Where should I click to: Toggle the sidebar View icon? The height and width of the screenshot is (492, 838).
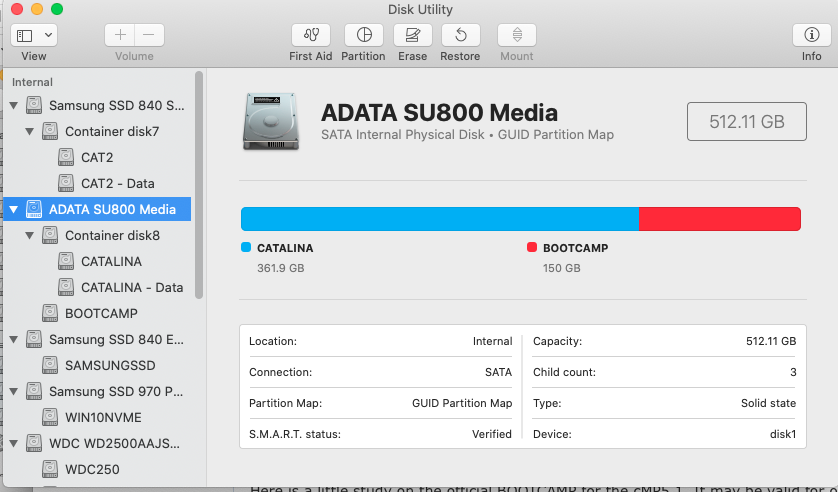coord(25,36)
